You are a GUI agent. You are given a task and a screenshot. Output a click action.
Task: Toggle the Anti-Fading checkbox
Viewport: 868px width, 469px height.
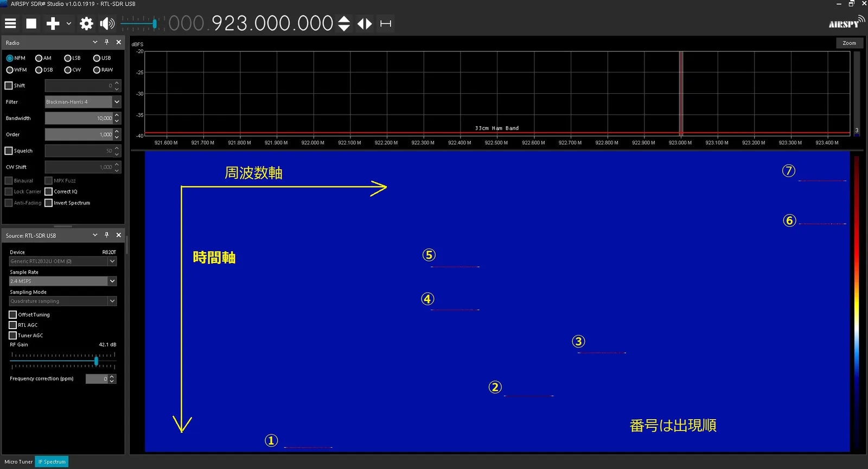9,203
